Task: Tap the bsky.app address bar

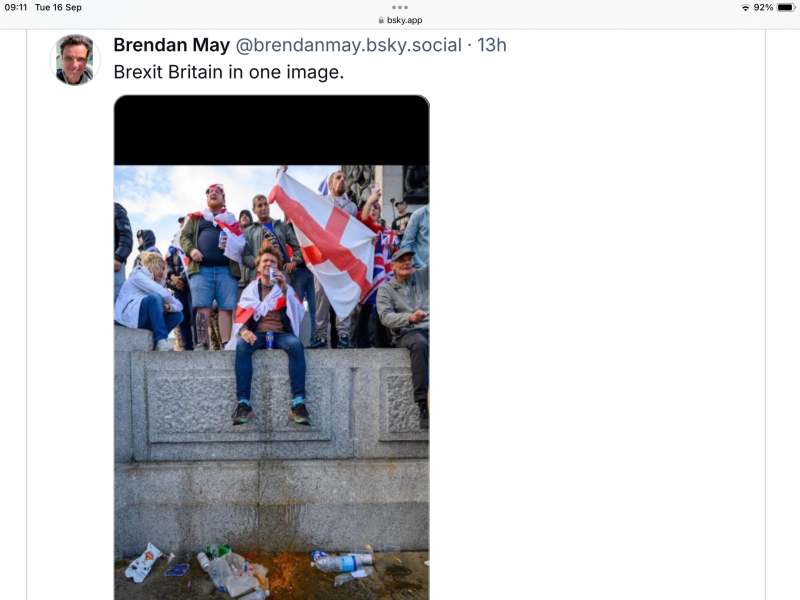Action: [x=400, y=20]
